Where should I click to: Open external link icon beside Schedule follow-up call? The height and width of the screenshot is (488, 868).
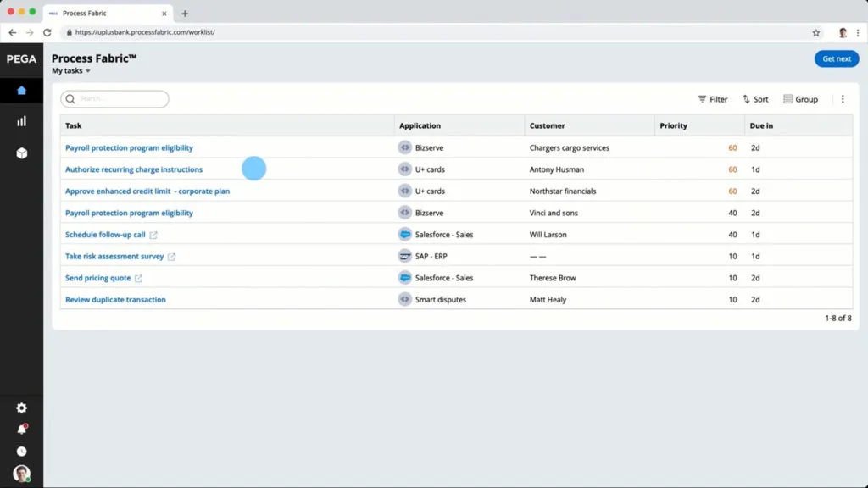pyautogui.click(x=153, y=235)
